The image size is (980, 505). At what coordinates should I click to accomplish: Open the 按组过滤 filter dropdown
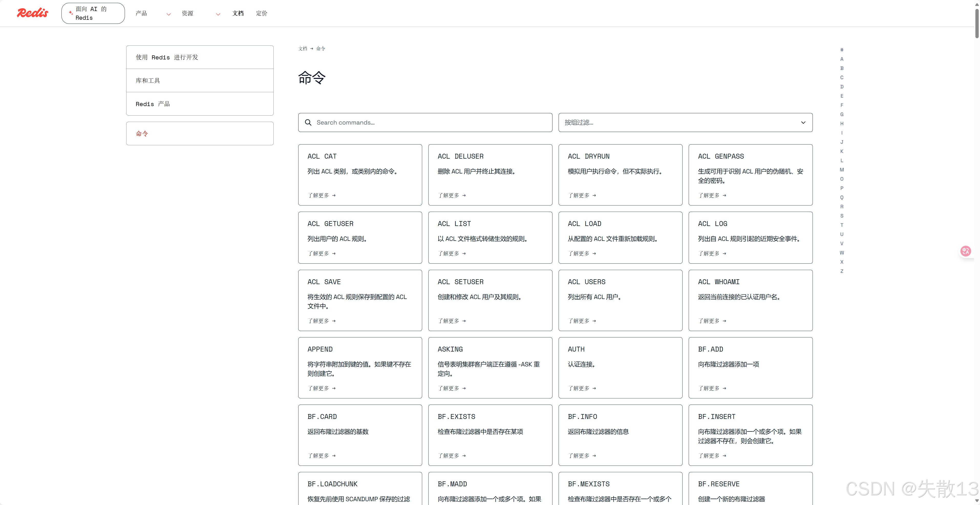(x=685, y=122)
